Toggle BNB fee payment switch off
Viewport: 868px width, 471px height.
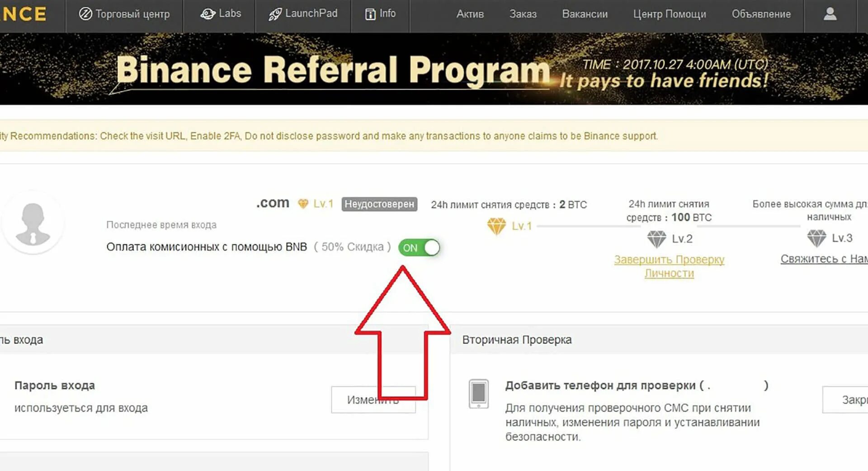point(419,247)
